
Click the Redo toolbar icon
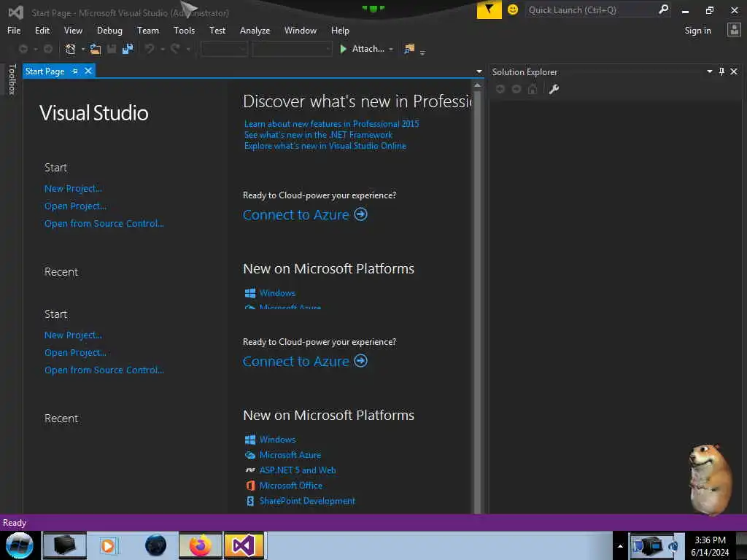click(x=175, y=49)
